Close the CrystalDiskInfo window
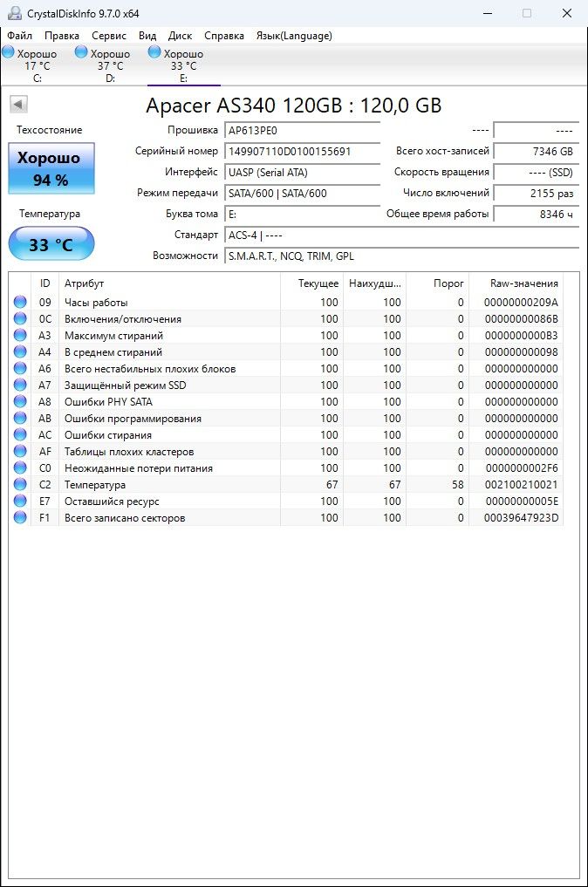Screen dimensions: 588x887 566,13
